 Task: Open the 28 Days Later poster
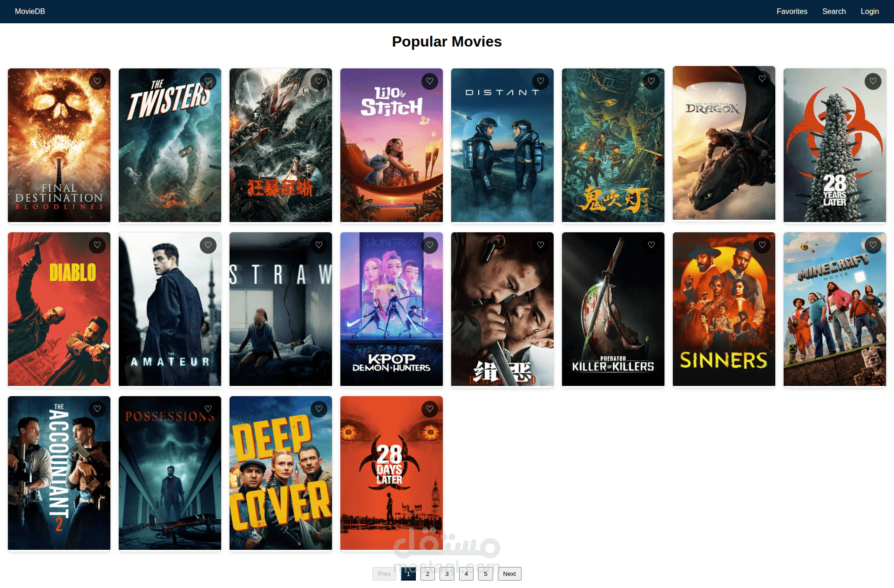[x=392, y=473]
